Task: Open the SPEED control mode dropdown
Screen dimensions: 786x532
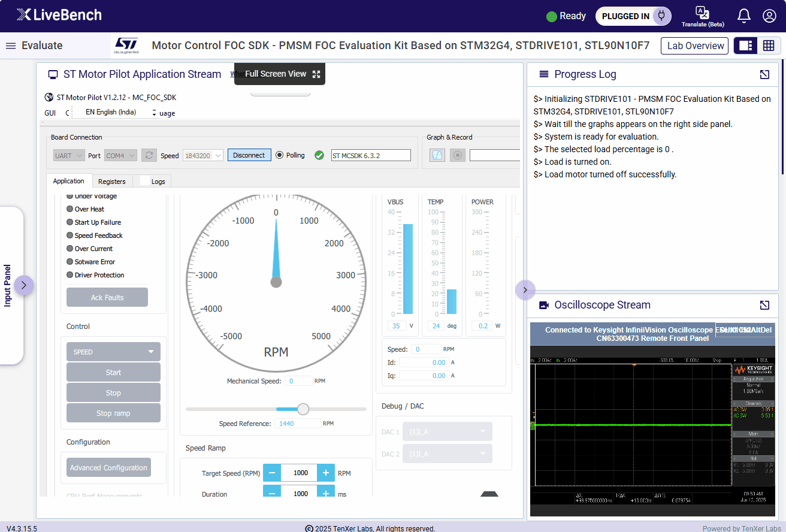Action: point(113,352)
